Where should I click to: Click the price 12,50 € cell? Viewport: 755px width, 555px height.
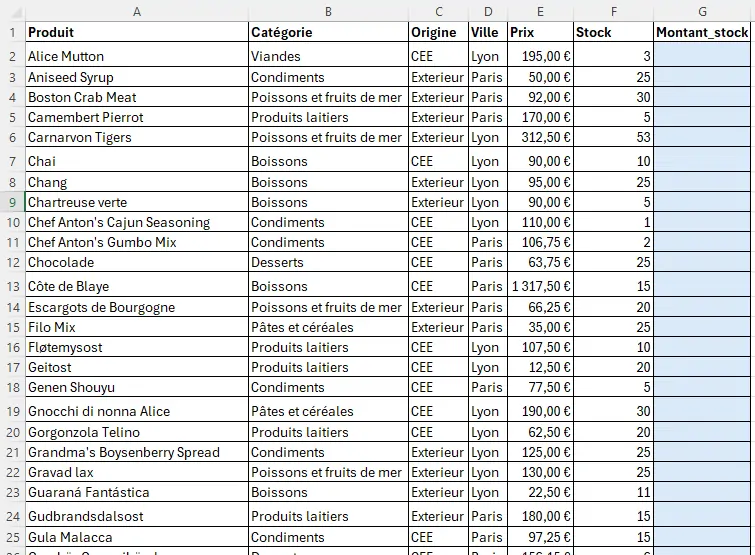point(540,367)
